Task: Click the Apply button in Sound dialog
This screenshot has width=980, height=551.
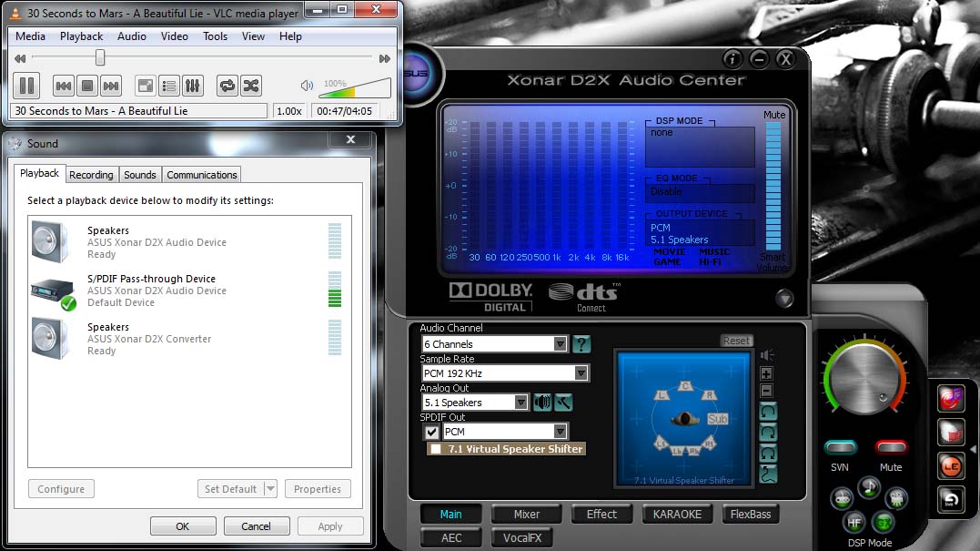Action: [330, 526]
